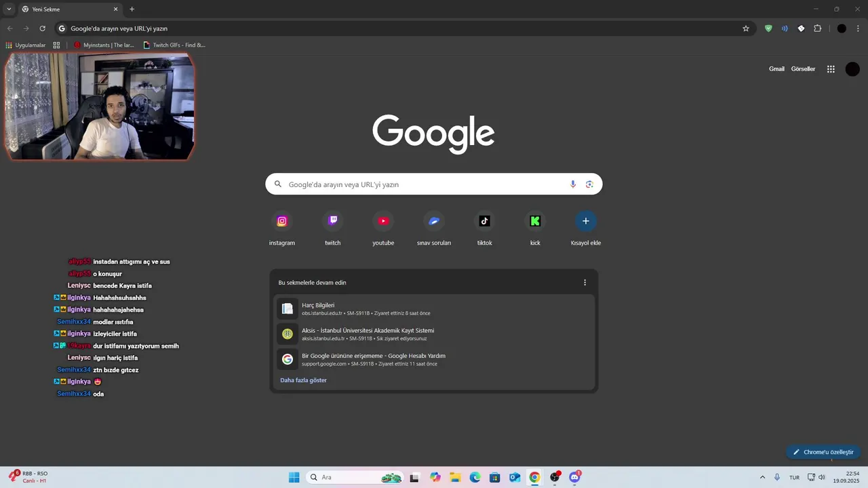Open a new tab with plus button

132,9
